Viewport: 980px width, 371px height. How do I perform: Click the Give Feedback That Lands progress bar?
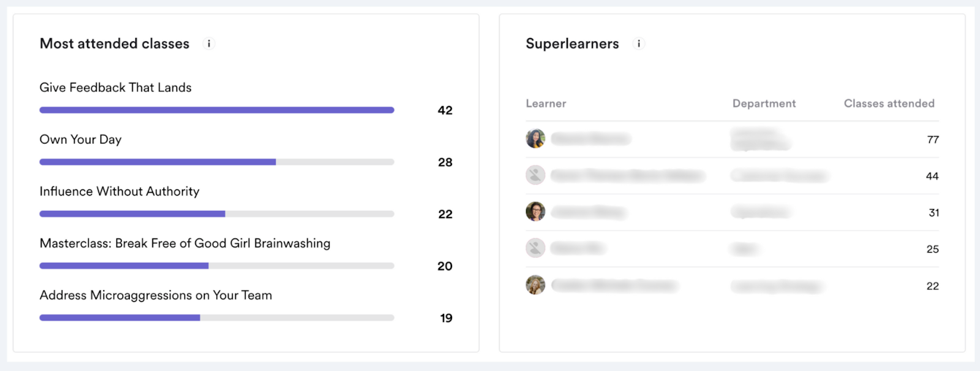pos(217,110)
